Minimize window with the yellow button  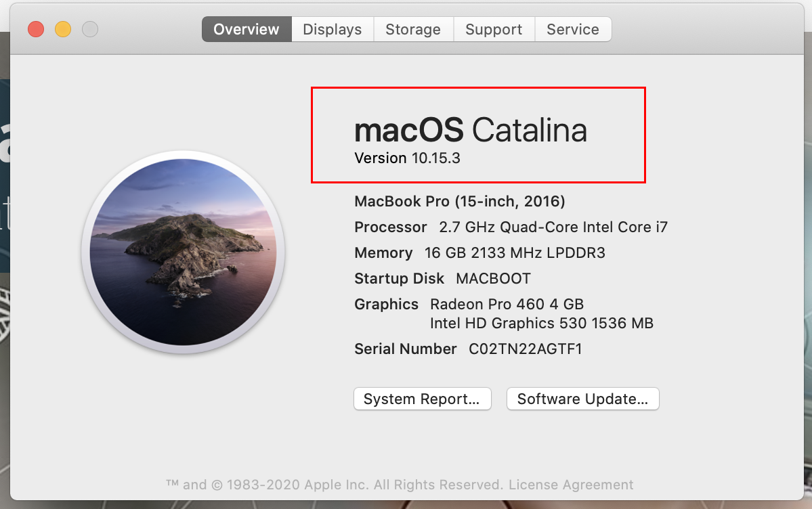pos(63,29)
